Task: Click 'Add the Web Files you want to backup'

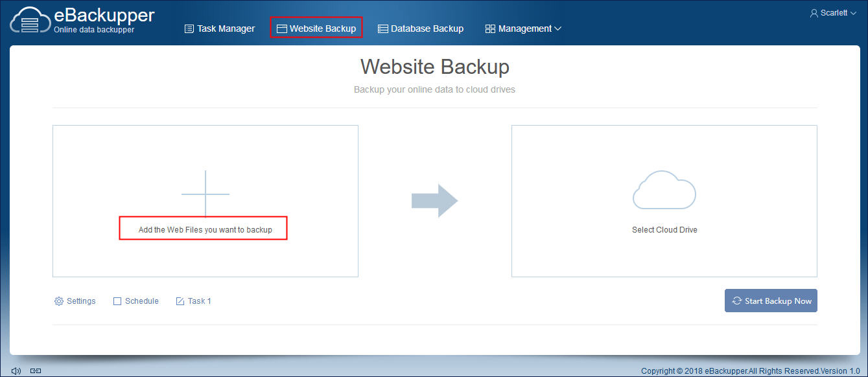Action: coord(205,230)
